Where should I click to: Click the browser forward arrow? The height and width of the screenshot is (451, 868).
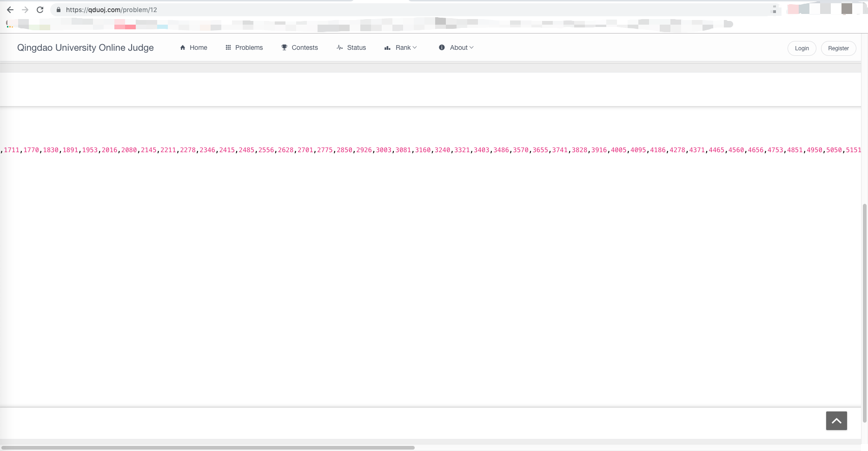click(x=25, y=9)
